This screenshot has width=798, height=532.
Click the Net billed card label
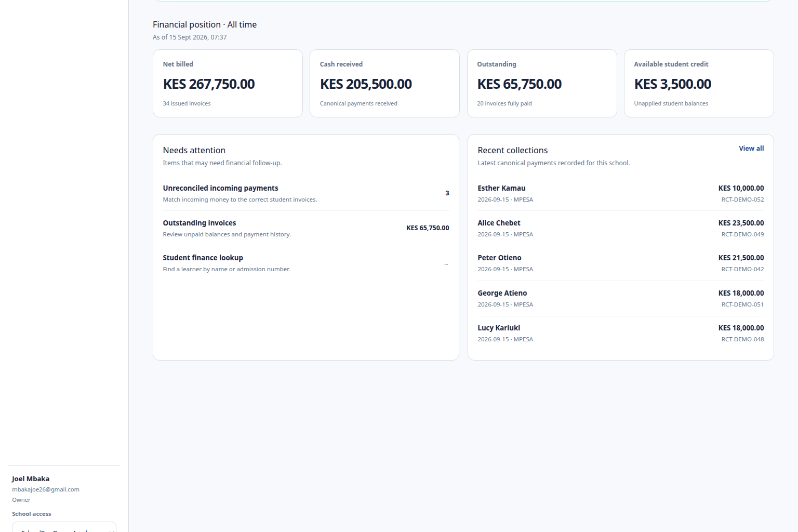click(x=178, y=64)
